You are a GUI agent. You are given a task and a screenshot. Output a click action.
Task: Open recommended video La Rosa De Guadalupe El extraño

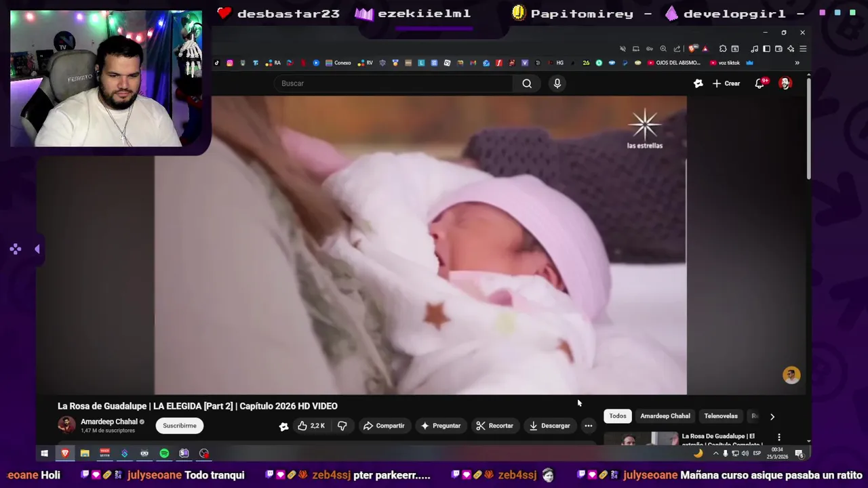722,440
